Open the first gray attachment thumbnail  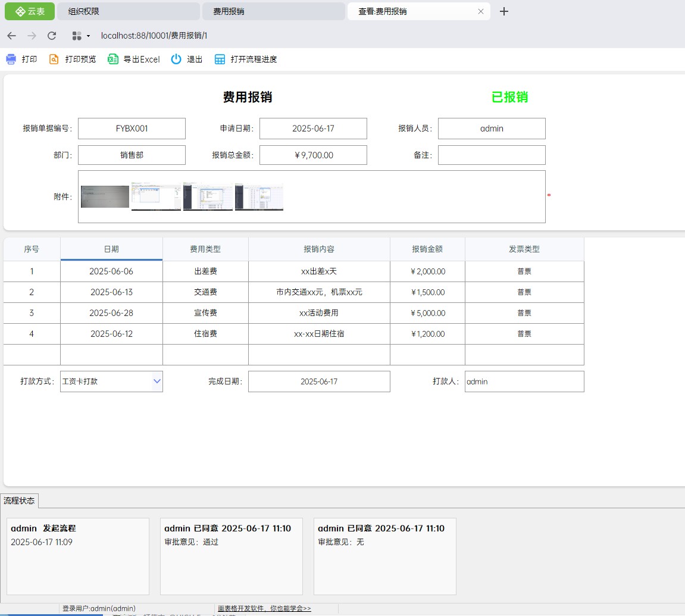(x=105, y=196)
